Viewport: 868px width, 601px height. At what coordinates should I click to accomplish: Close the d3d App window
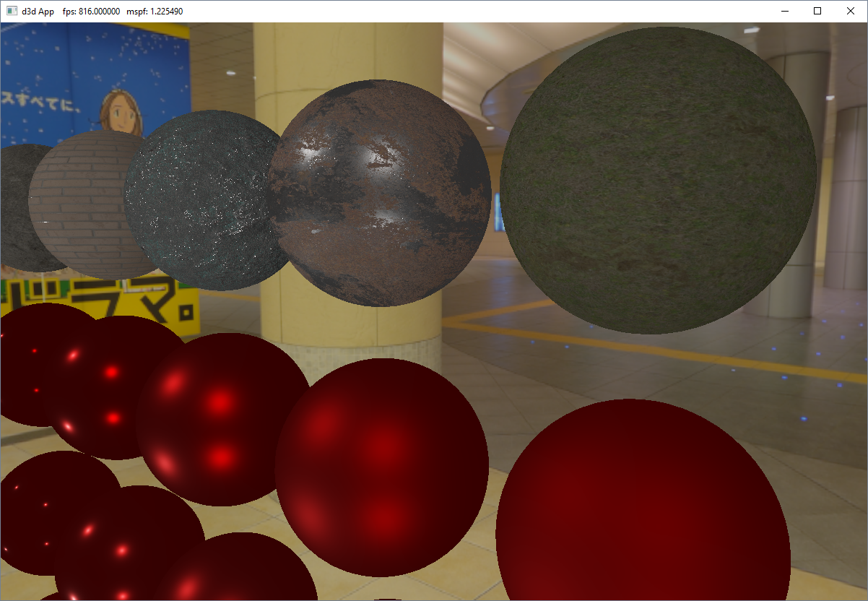pos(851,12)
